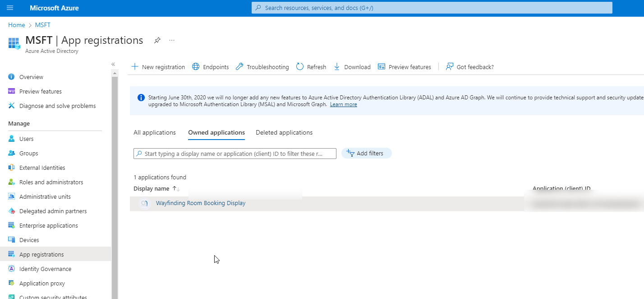Image resolution: width=644 pixels, height=299 pixels.
Task: Switch to the All applications tab
Action: [x=155, y=132]
